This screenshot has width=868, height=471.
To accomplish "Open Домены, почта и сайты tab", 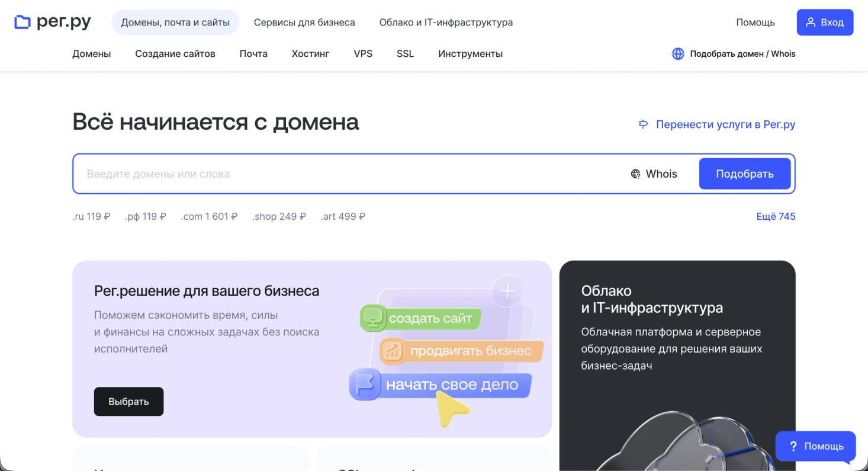I will tap(175, 23).
